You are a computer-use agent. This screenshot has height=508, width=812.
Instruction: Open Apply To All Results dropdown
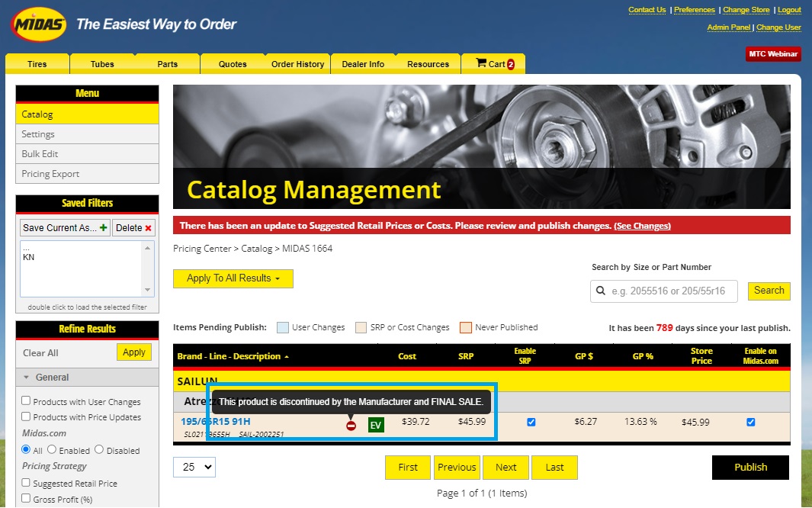click(x=233, y=278)
